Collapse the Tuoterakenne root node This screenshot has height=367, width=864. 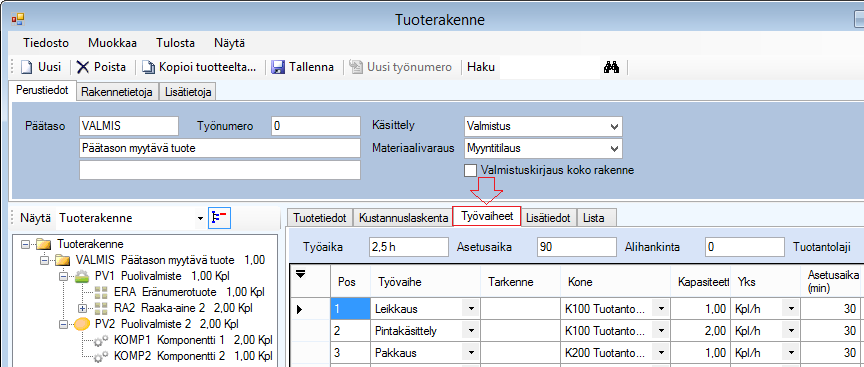click(x=25, y=244)
